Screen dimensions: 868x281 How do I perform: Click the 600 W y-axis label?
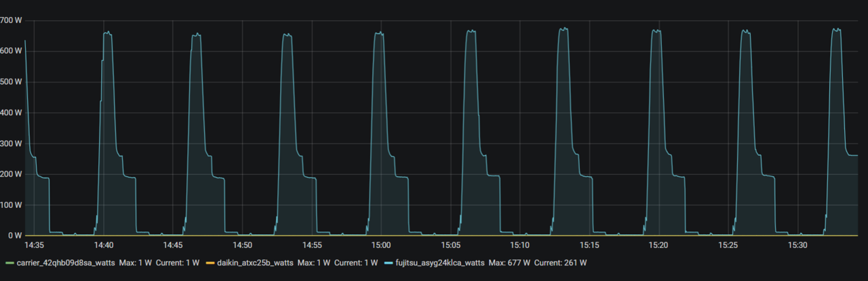[11, 51]
